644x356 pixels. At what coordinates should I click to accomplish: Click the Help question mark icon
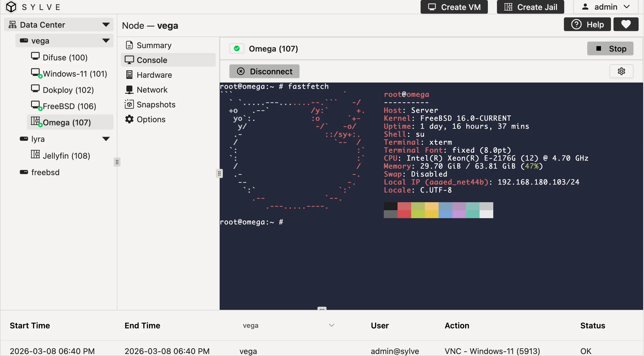point(577,24)
